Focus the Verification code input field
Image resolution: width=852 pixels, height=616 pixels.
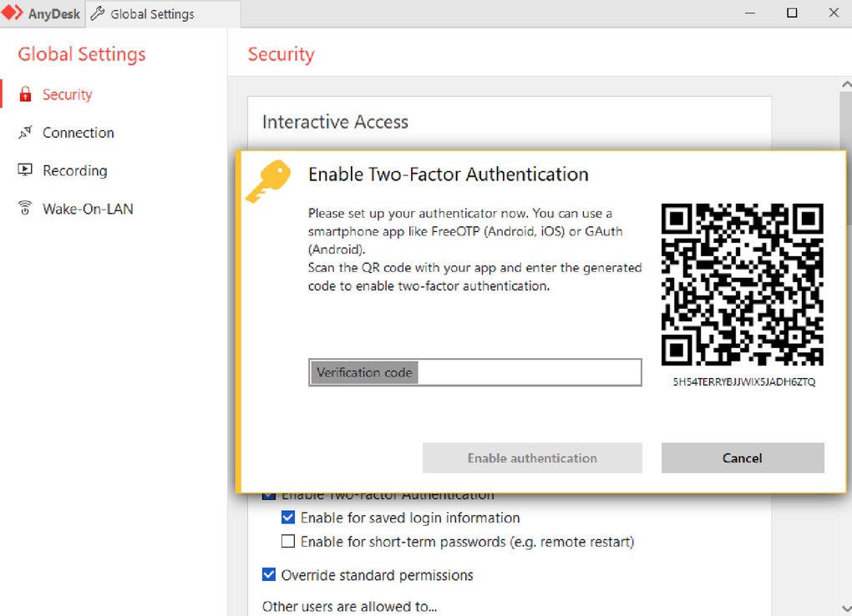coord(526,372)
